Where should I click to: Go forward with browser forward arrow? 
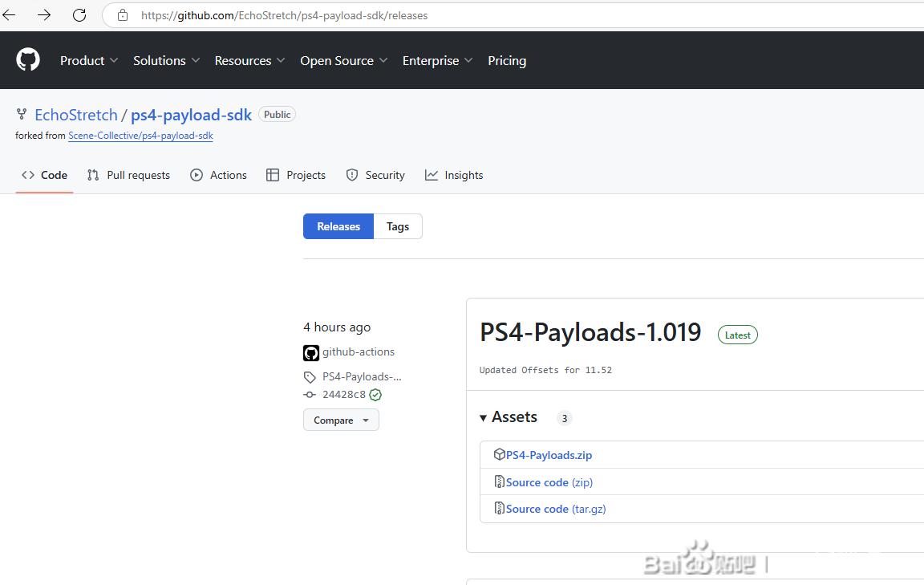point(44,15)
